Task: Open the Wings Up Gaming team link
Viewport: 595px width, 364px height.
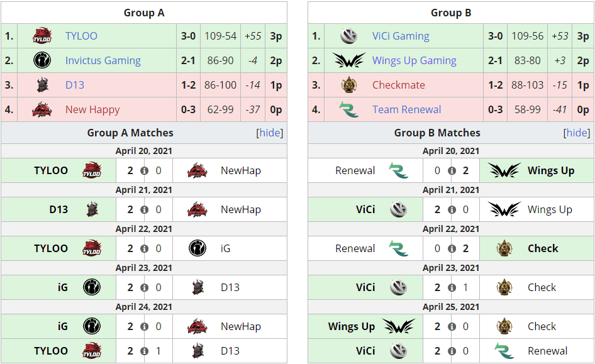Action: (x=414, y=60)
